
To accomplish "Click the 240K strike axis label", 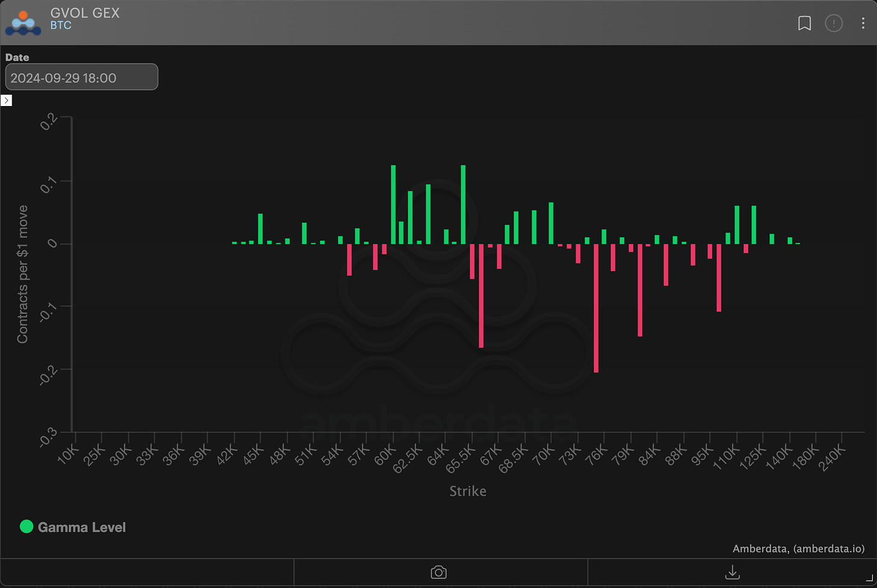I will [x=834, y=458].
